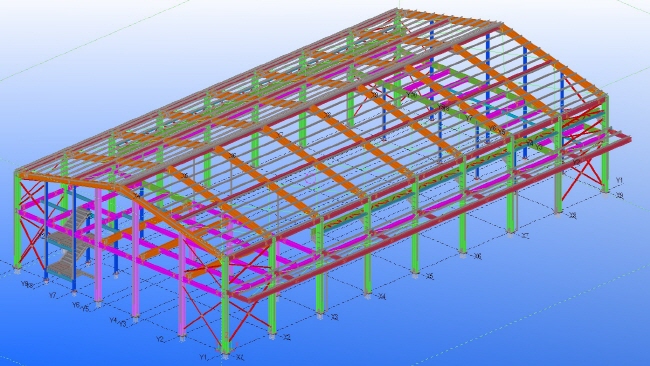Click the Y1 label at the front corner

pos(203,357)
